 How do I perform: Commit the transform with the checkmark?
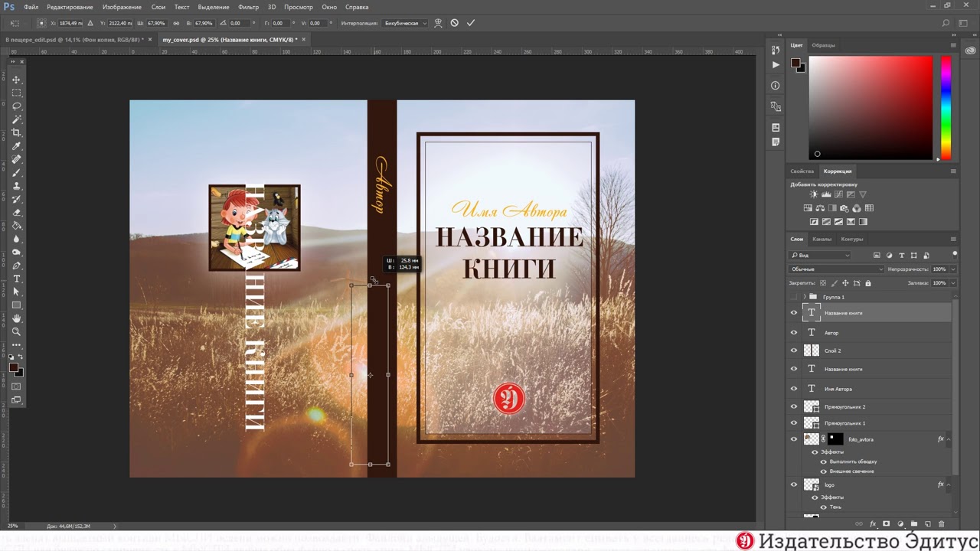tap(471, 23)
